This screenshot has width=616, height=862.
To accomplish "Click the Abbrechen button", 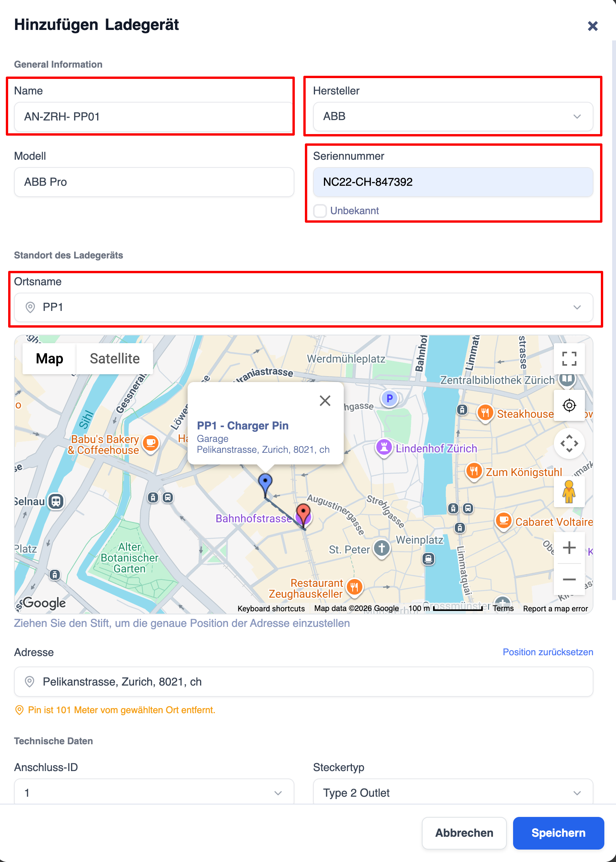I will (464, 833).
